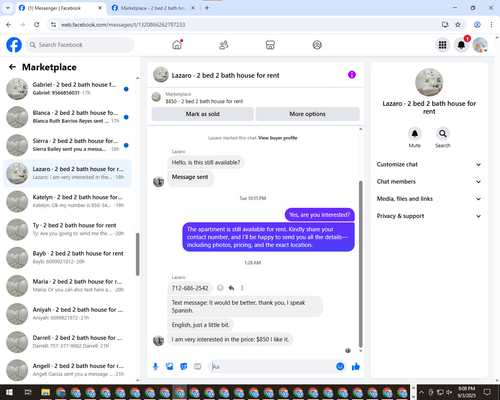Go to the Home feed icon

click(x=177, y=45)
